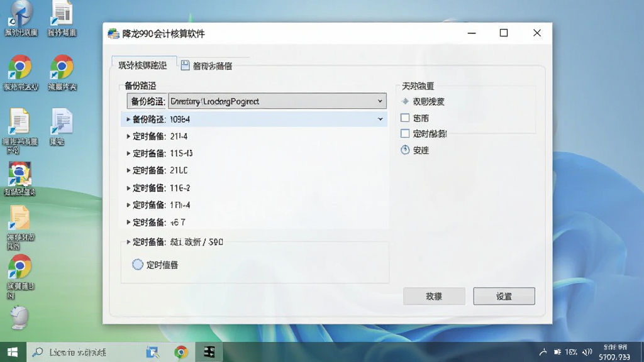
Task: Click the clock icon next to 安连
Action: 405,150
